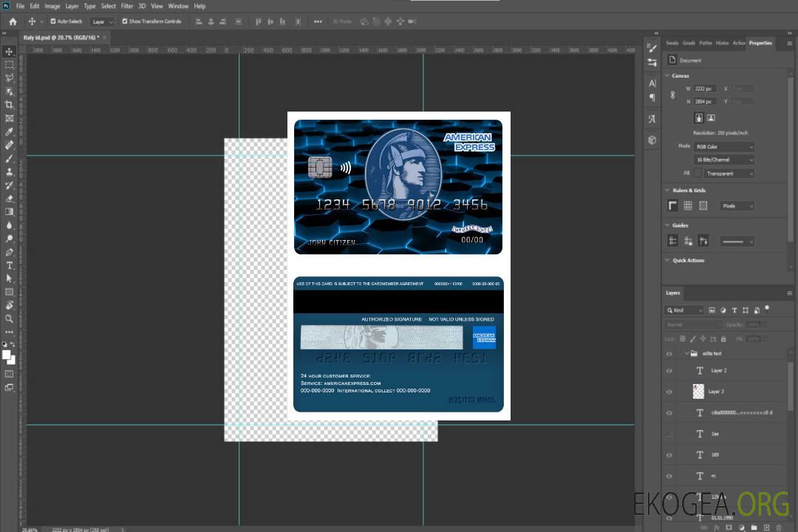Select the Move tool
Screen dimensions: 798x532
[9, 52]
